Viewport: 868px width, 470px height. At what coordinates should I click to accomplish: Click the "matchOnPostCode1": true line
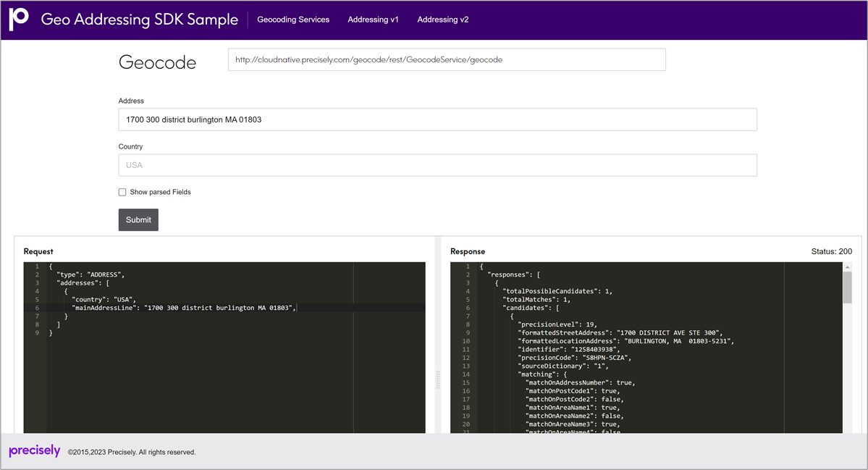(573, 391)
